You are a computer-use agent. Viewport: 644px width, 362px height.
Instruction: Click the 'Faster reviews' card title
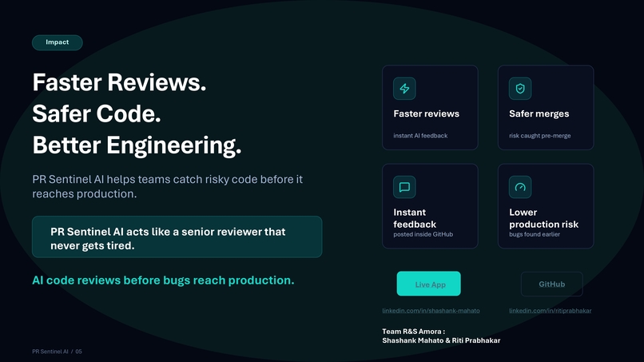click(x=427, y=113)
